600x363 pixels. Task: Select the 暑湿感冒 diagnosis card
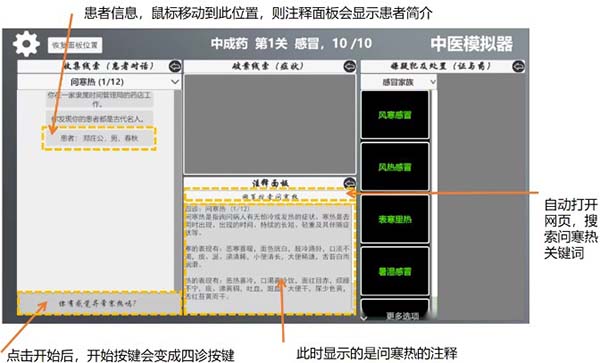(395, 272)
